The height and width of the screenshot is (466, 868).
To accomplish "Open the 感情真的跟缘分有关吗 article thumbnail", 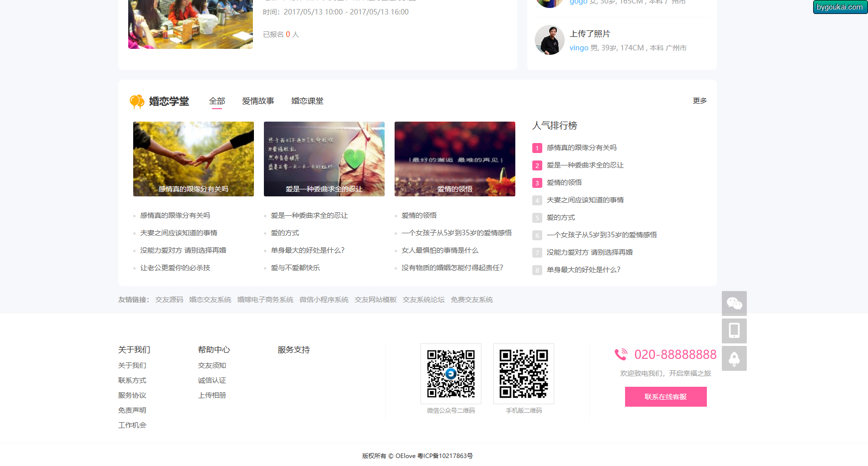I will tap(194, 159).
